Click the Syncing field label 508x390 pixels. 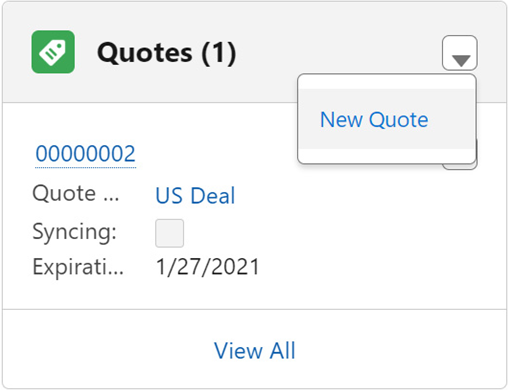74,231
